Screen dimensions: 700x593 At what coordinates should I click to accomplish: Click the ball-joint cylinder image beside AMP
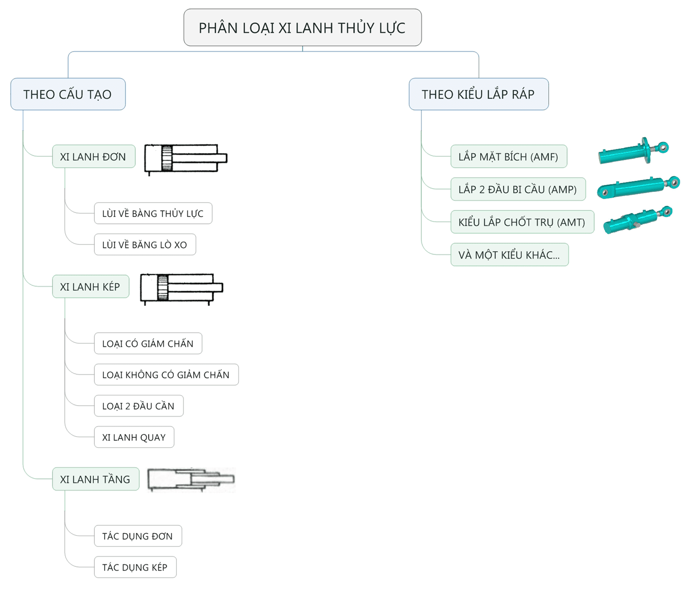(638, 187)
